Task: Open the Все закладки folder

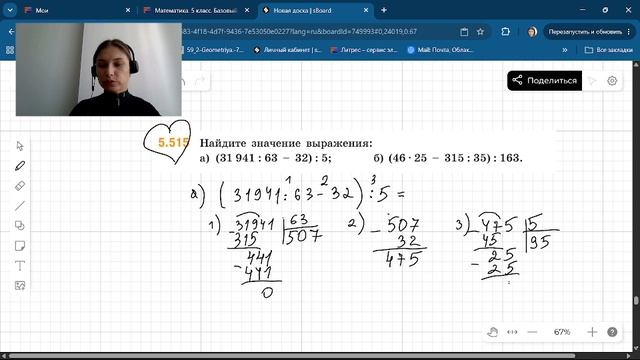Action: 609,50
